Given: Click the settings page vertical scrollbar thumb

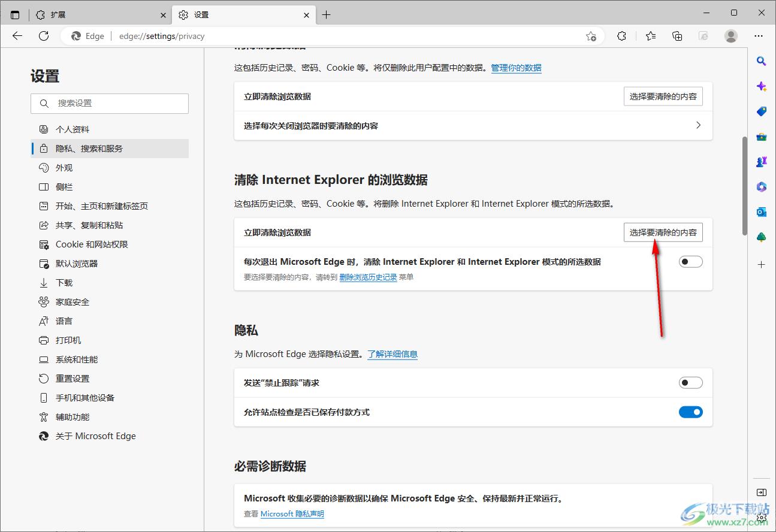Looking at the screenshot, I should click(745, 186).
